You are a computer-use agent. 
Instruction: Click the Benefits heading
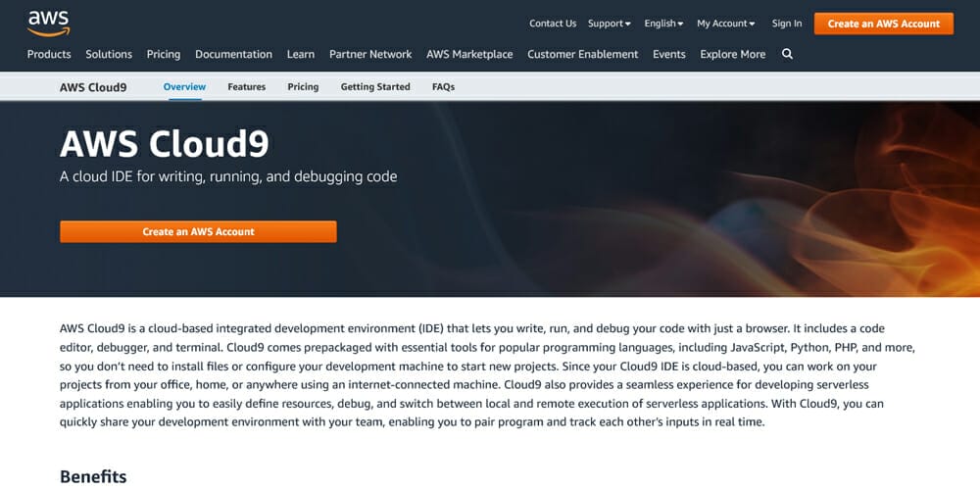pos(93,476)
